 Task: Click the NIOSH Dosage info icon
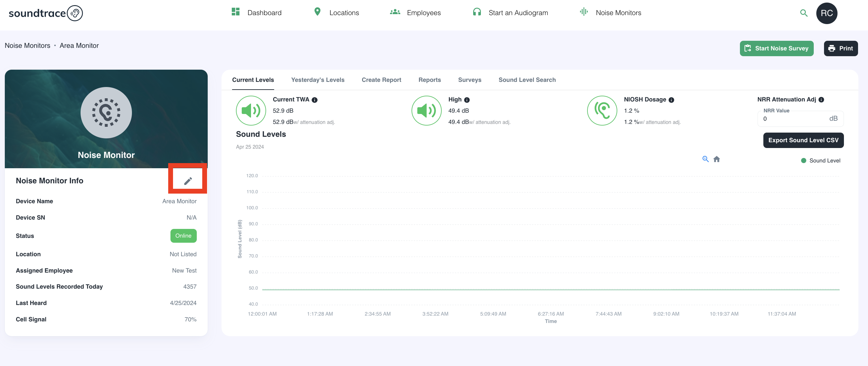tap(671, 100)
